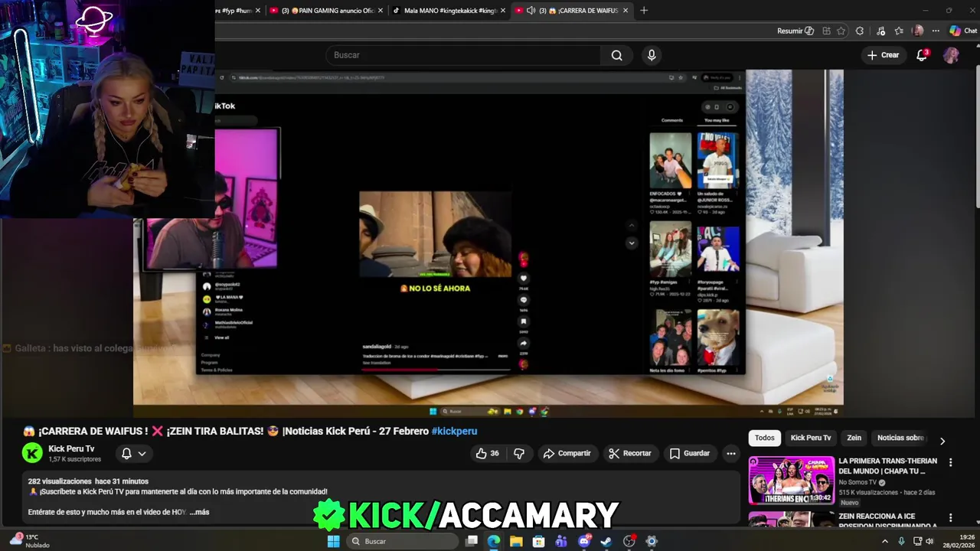The width and height of the screenshot is (980, 551).
Task: Open OBS Studio from taskbar
Action: (x=629, y=541)
